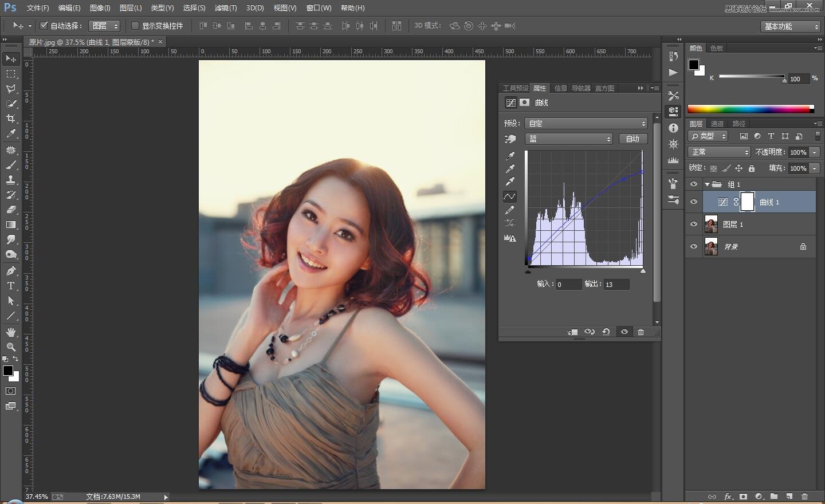Select the Eyedropper tool in the toolbox
Viewport: 825px width, 504px height.
11,134
